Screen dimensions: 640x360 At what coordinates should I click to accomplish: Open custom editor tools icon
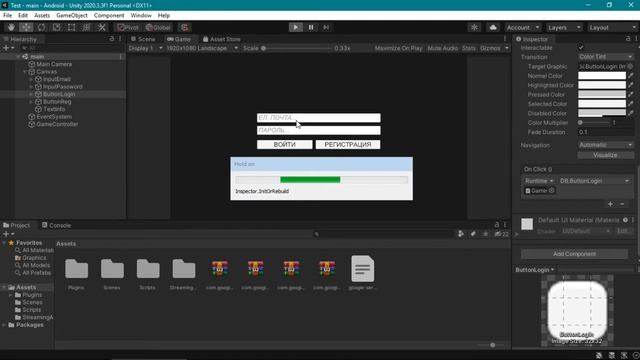102,27
